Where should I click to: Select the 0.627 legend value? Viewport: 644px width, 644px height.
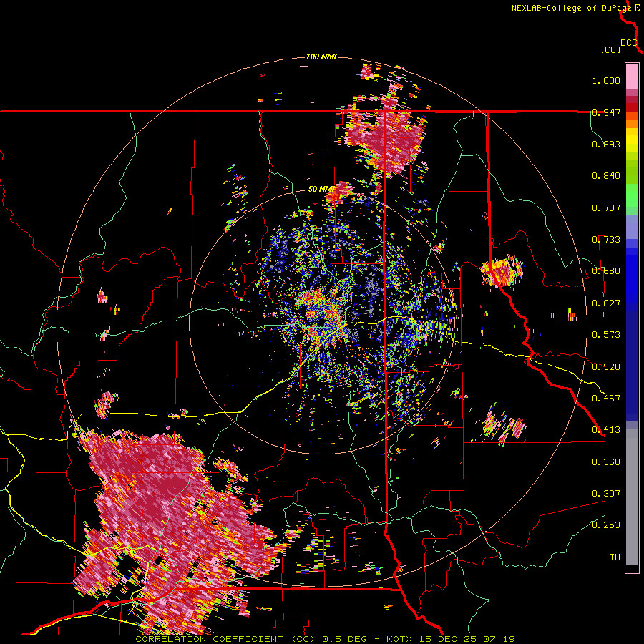click(606, 303)
